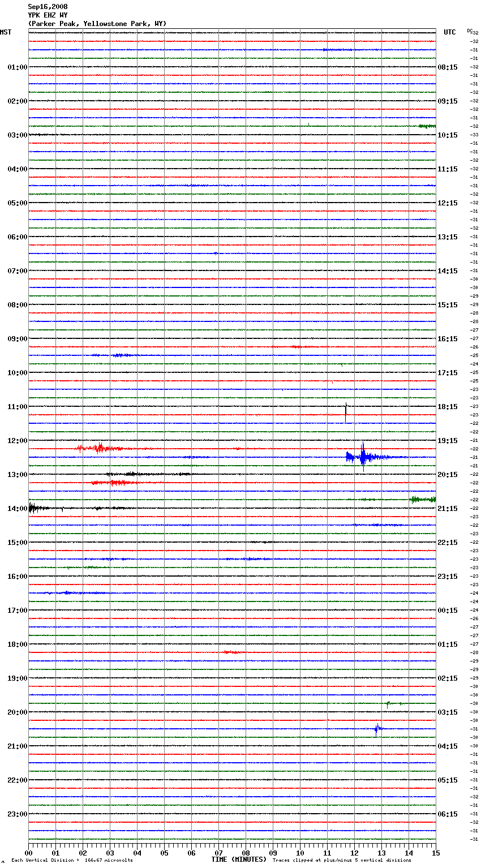481x868 pixels.
Task: Click the 05:00 MST row label
Action: click(x=18, y=203)
